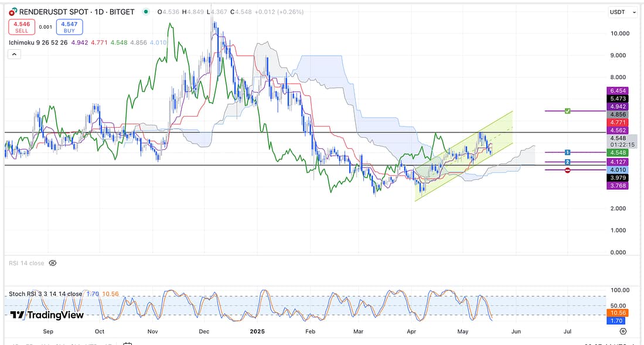The height and width of the screenshot is (345, 644).
Task: Click the purple 6.454 price label
Action: tap(619, 91)
